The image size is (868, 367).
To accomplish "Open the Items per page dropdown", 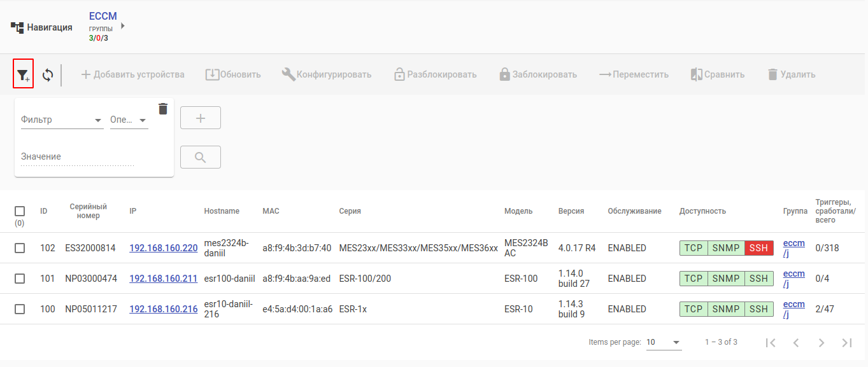I will pyautogui.click(x=664, y=342).
